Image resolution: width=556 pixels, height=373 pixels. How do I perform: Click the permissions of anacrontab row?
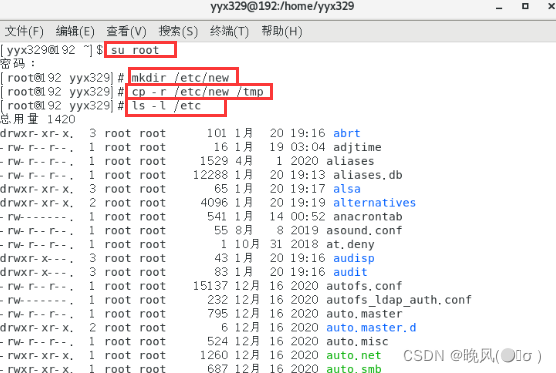pos(37,217)
